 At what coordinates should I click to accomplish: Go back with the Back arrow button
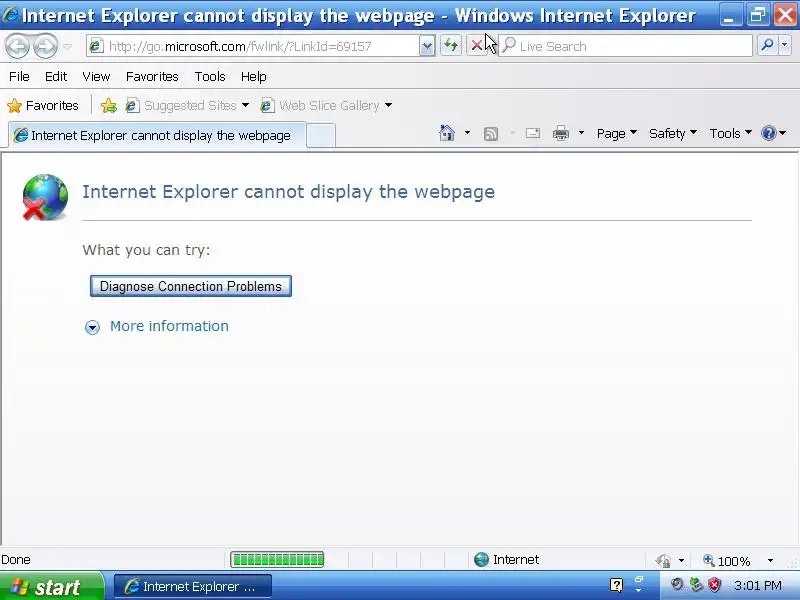coord(17,46)
